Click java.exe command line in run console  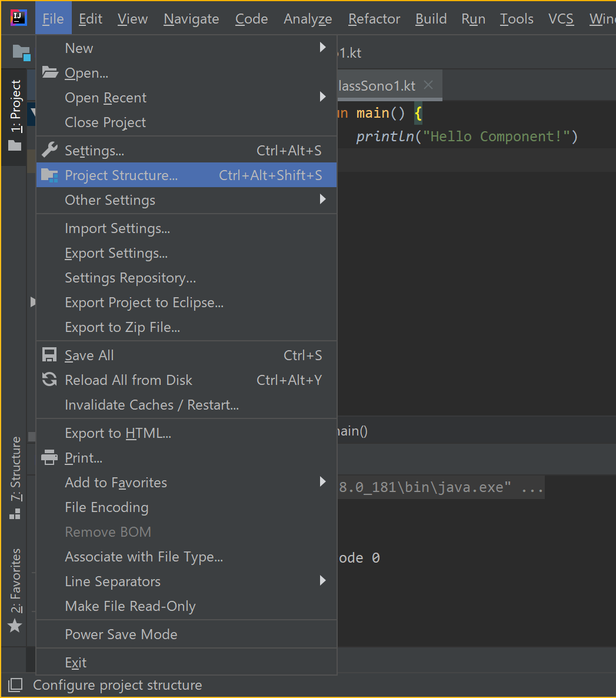coord(441,487)
